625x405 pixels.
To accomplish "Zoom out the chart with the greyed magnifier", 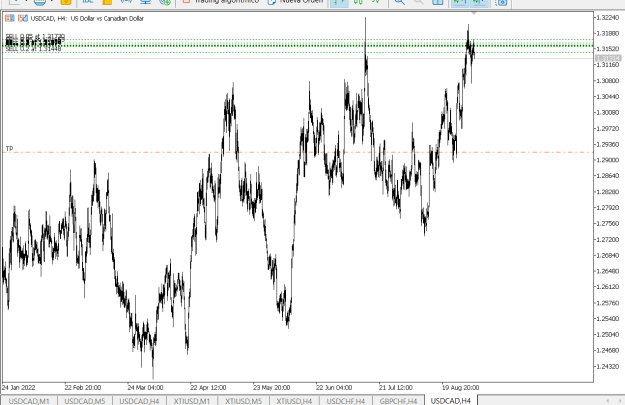I will pos(418,2).
